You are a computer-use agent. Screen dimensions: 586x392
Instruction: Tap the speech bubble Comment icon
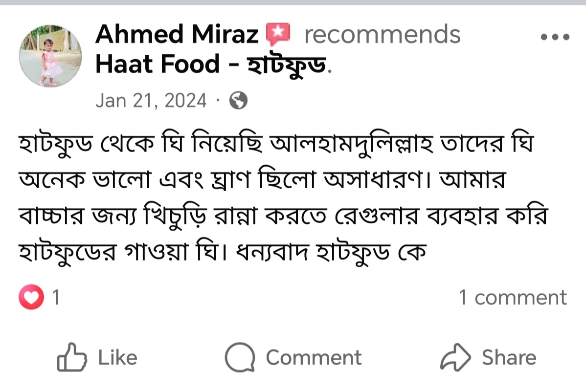tap(240, 357)
